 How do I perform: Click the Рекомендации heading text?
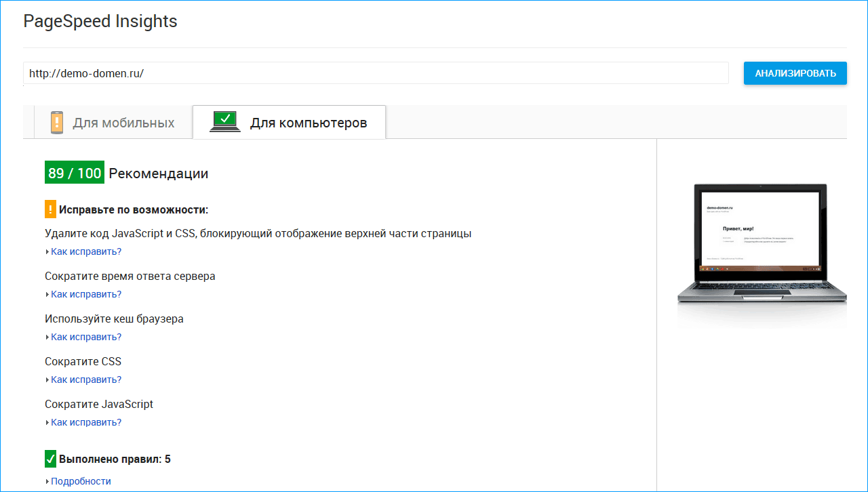[x=158, y=173]
